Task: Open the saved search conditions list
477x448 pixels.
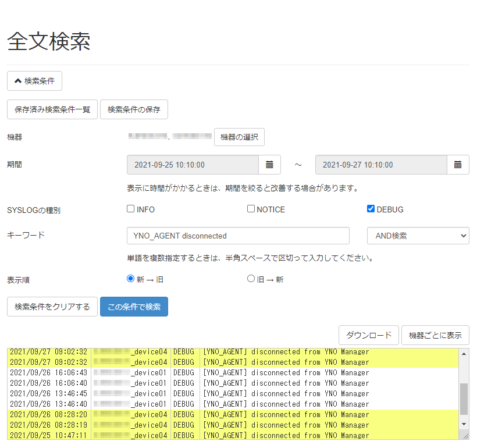Action: tap(52, 109)
